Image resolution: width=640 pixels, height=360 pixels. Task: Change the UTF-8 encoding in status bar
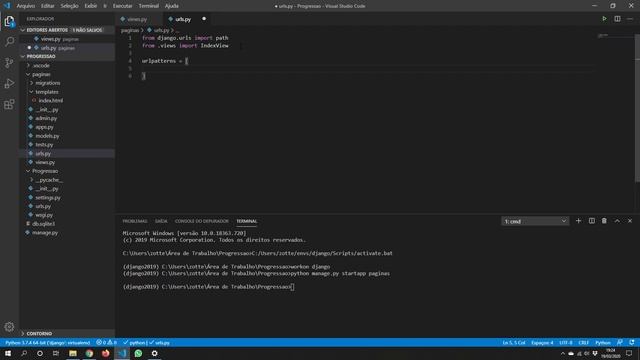pos(566,342)
